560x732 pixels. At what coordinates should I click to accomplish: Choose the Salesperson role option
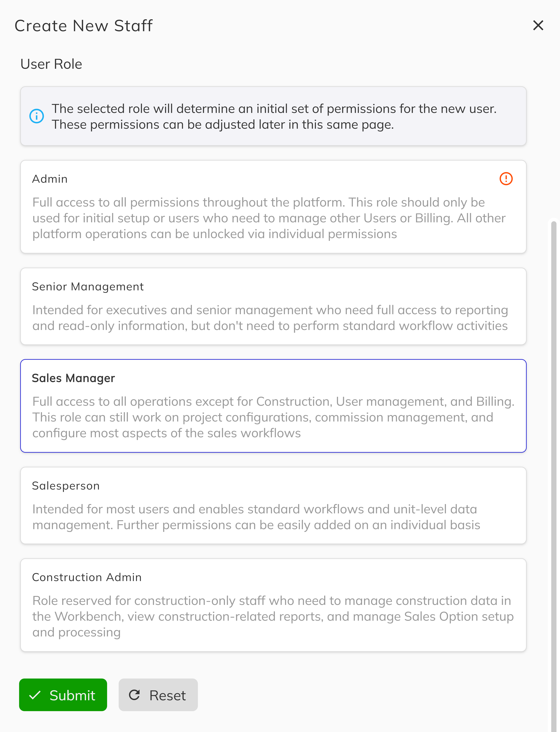[273, 506]
